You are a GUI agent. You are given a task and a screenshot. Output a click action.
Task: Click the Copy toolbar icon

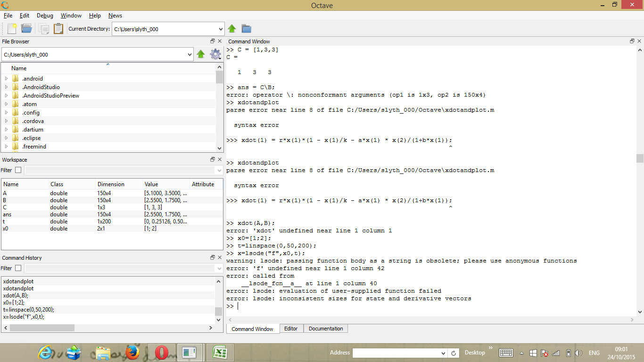tap(44, 29)
